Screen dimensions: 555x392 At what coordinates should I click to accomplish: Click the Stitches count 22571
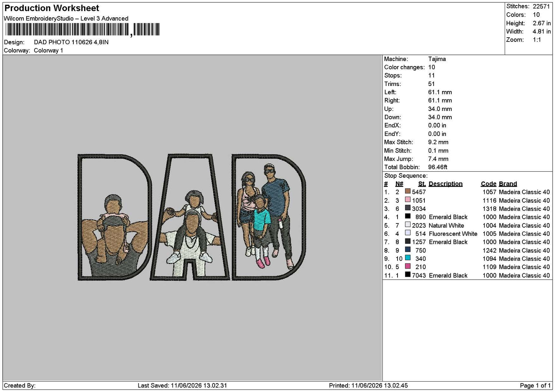541,7
